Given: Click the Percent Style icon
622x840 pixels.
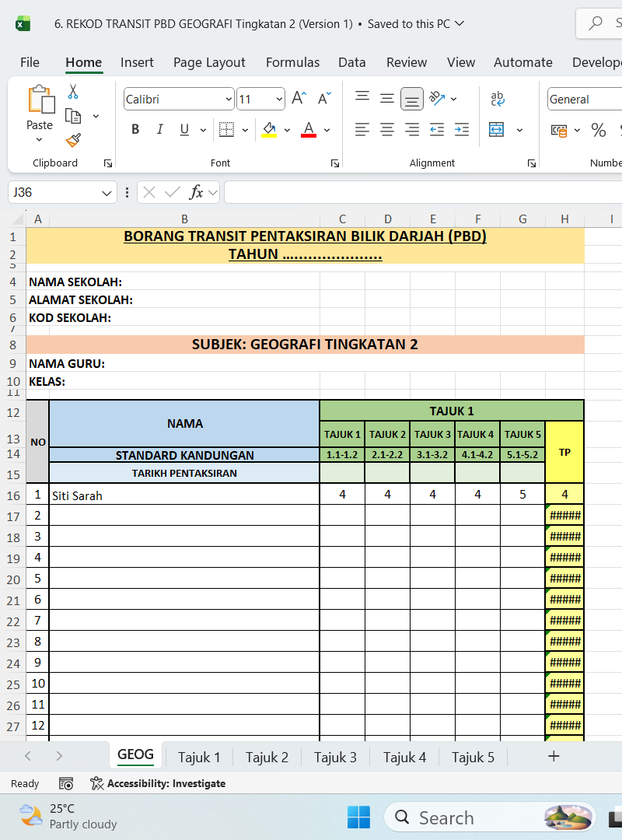Looking at the screenshot, I should pyautogui.click(x=598, y=130).
